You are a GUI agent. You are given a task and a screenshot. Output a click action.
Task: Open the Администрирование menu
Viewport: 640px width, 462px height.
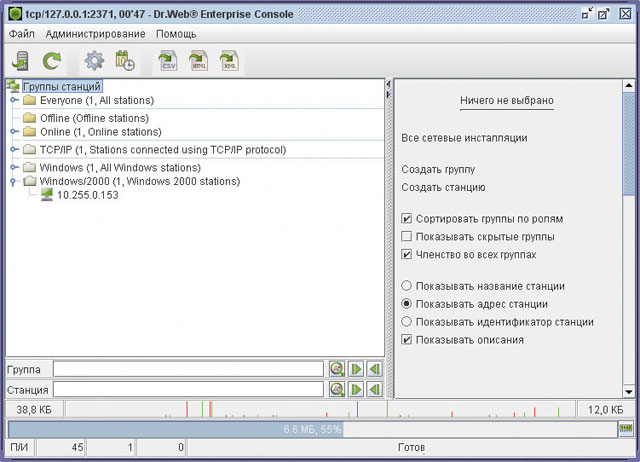coord(96,34)
